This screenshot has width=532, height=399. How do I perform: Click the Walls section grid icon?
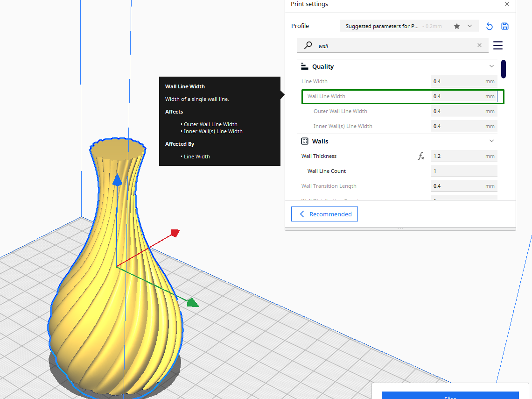[x=304, y=141]
